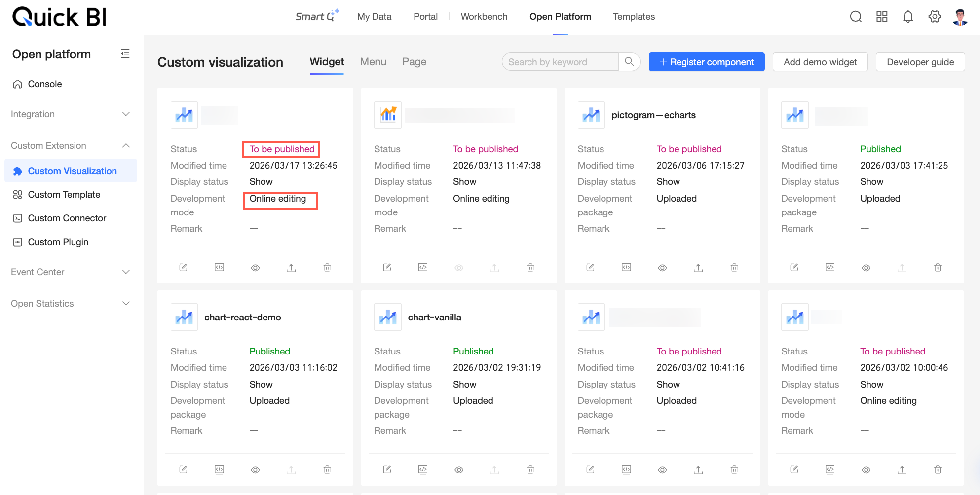Run the keyword search magnifier button
980x495 pixels.
click(x=629, y=62)
